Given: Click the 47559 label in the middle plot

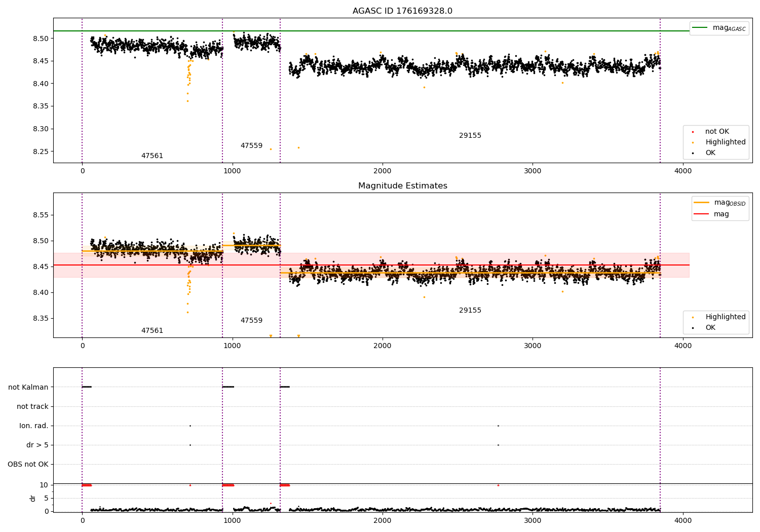Looking at the screenshot, I should 251,320.
